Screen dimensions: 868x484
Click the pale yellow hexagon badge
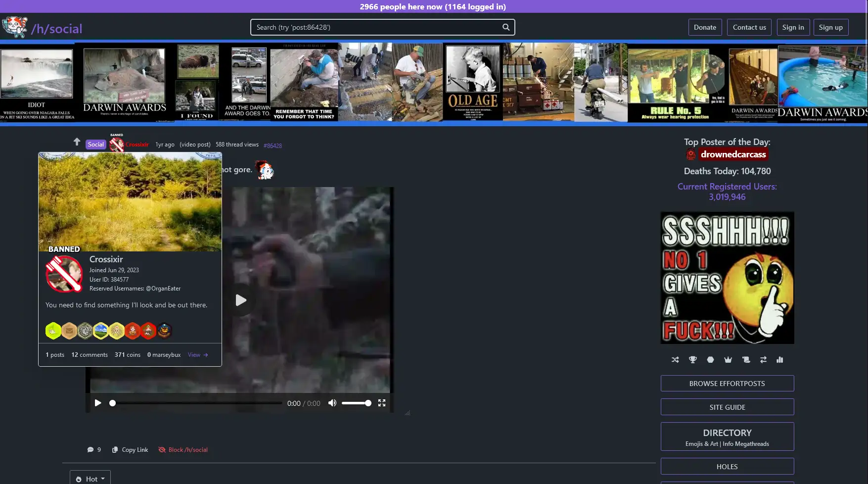point(117,331)
